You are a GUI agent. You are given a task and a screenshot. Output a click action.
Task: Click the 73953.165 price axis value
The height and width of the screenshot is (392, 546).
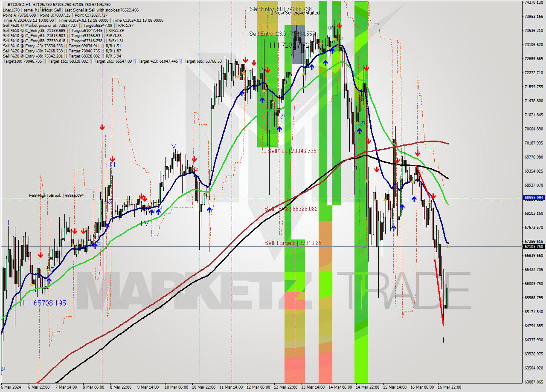[534, 16]
